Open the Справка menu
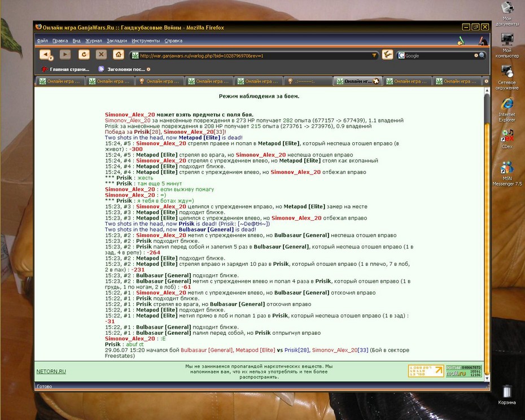The width and height of the screenshot is (525, 420). click(x=173, y=41)
